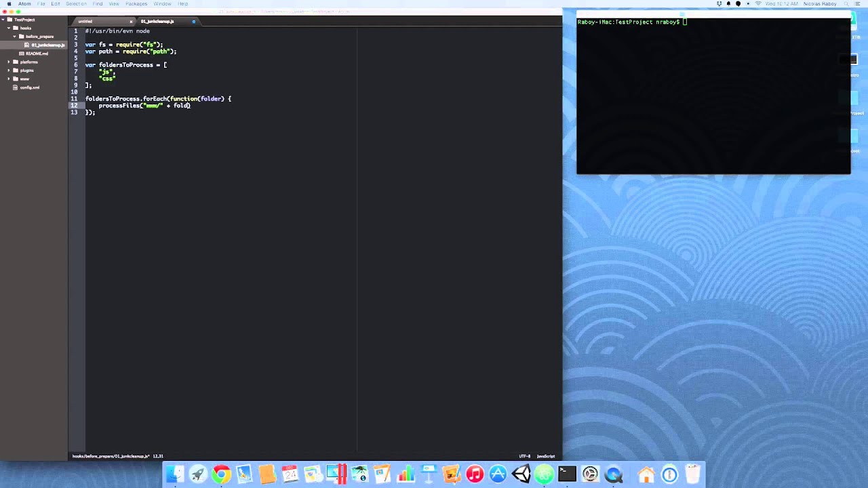Open the Packages menu

136,4
